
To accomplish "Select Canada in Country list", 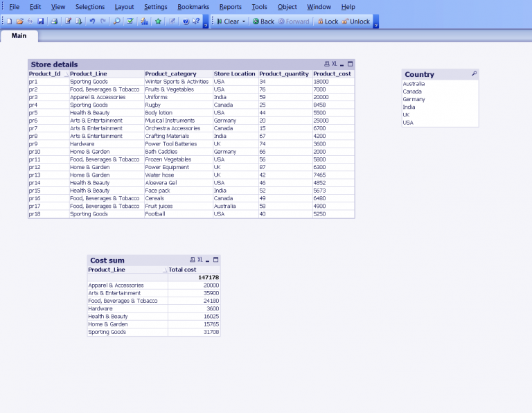I will tap(440, 91).
